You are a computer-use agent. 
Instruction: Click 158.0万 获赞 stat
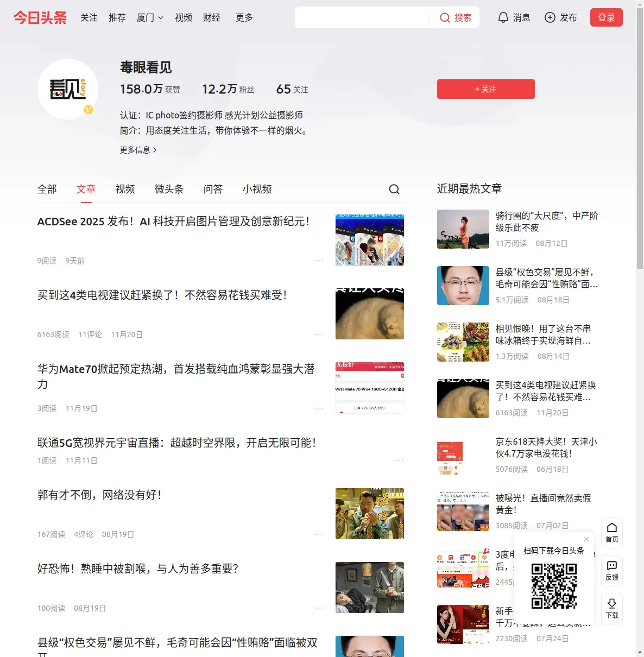click(x=150, y=89)
